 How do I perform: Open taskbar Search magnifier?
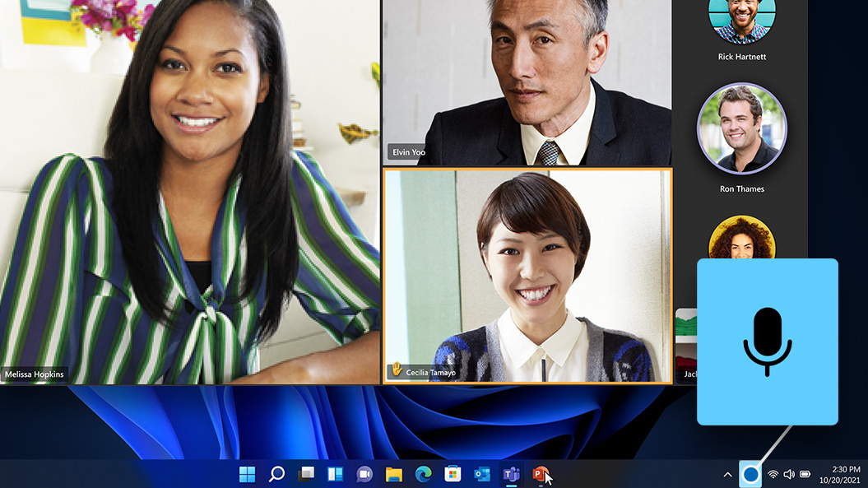(277, 474)
